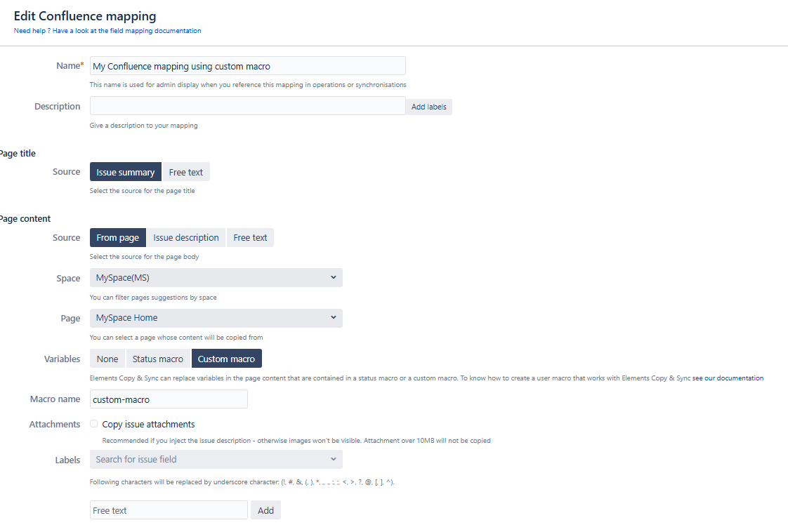This screenshot has width=788, height=532.
Task: Open the Space dropdown showing MySpace(MS)
Action: point(216,277)
